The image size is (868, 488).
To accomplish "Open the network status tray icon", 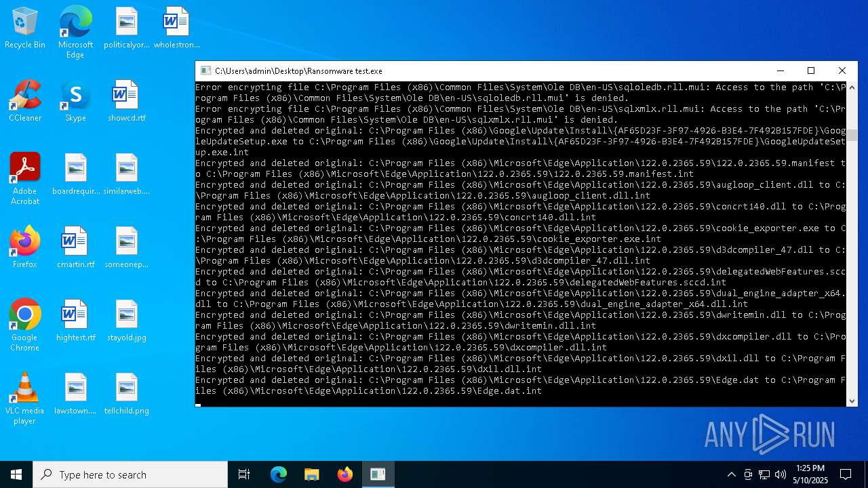I will pyautogui.click(x=764, y=474).
